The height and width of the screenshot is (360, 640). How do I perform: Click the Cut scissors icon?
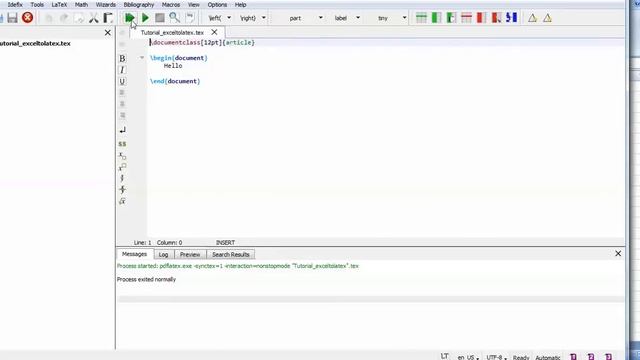pos(93,18)
